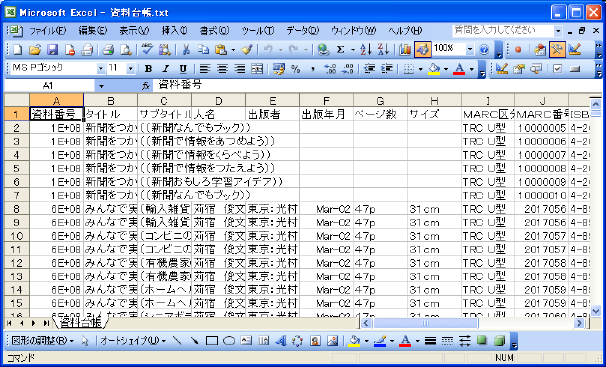606x367 pixels.
Task: Increase decimal places icon
Action: (x=330, y=69)
